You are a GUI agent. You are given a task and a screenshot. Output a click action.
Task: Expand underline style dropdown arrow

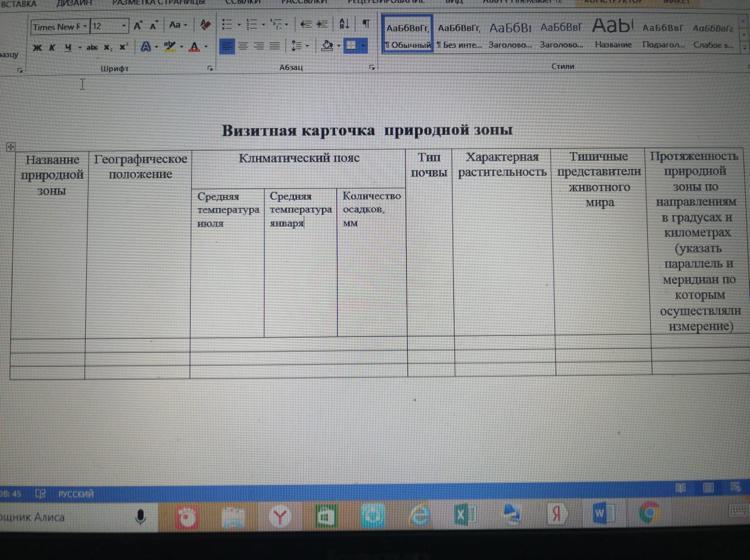[79, 47]
